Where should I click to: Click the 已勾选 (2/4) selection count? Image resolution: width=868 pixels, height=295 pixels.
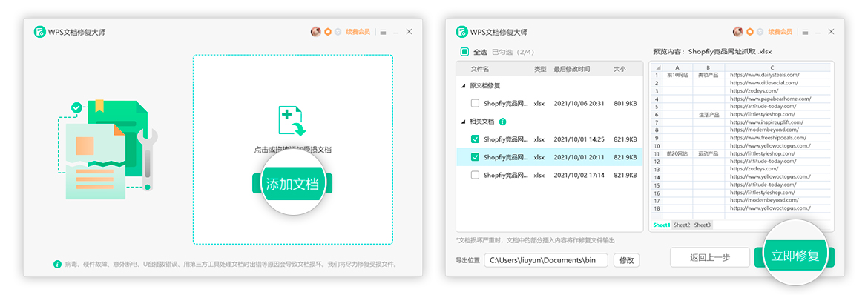(513, 52)
